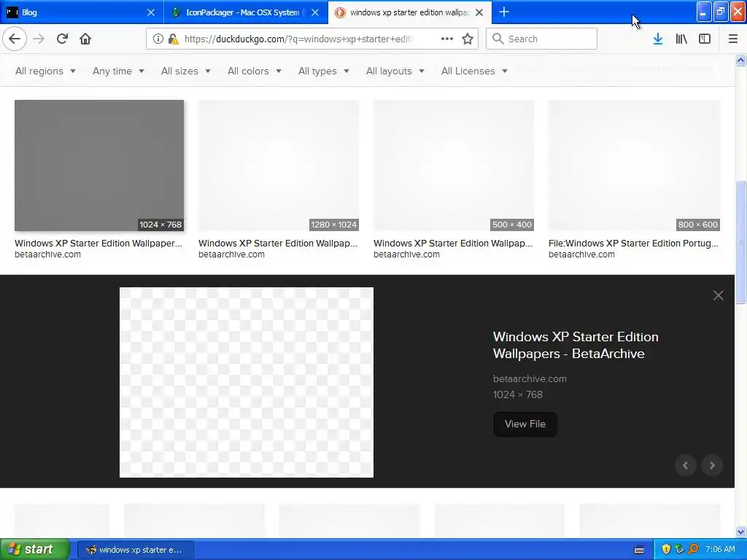Image resolution: width=747 pixels, height=560 pixels.
Task: Click the large checkered preview image
Action: pos(247,382)
